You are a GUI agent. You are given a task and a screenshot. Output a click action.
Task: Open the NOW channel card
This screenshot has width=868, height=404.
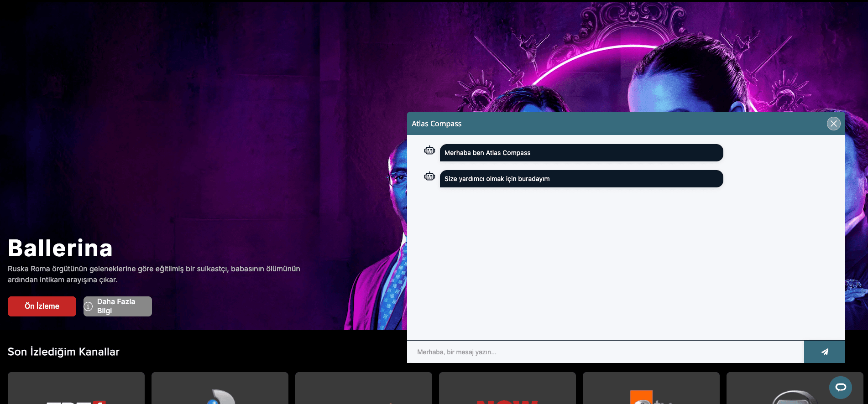click(507, 388)
